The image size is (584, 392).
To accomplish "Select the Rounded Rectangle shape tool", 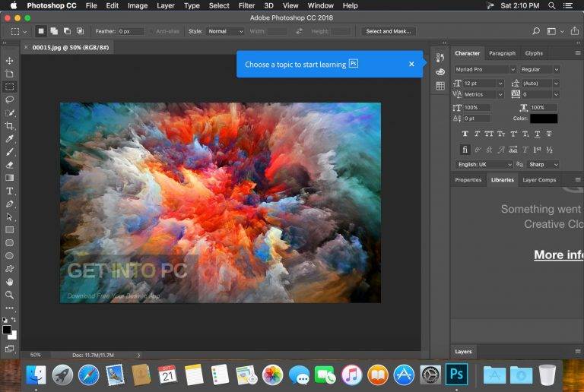I will click(10, 243).
